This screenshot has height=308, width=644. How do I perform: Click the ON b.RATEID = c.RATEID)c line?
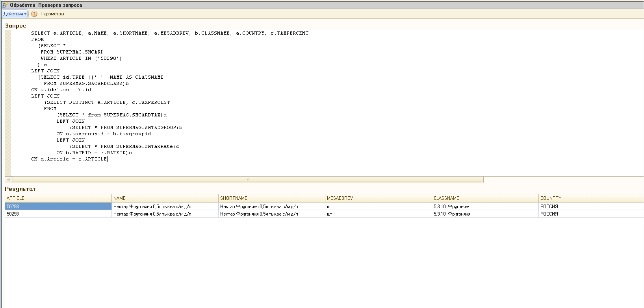pos(94,153)
